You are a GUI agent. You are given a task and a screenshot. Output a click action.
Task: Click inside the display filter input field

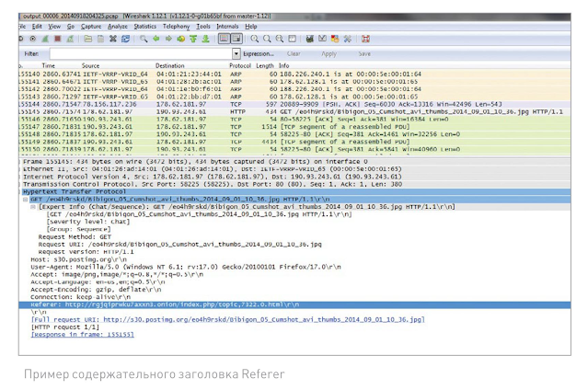tap(141, 54)
